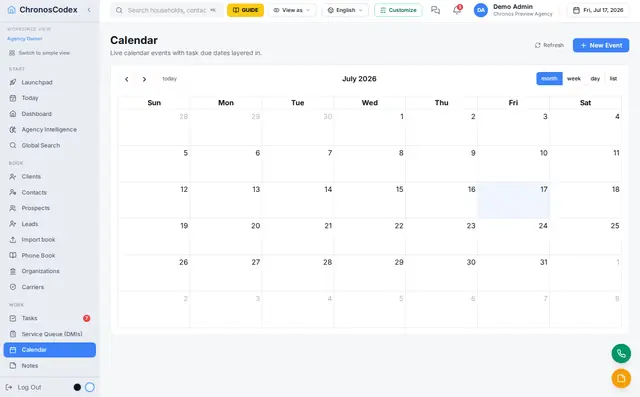Open Notes in sidebar

(50, 366)
